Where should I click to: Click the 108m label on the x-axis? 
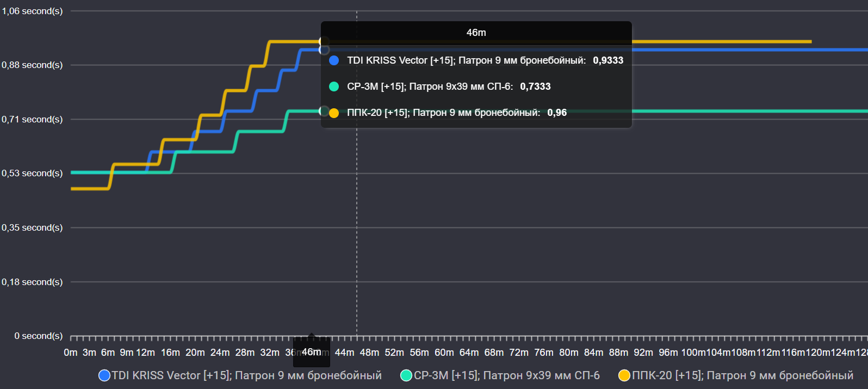[x=743, y=353]
